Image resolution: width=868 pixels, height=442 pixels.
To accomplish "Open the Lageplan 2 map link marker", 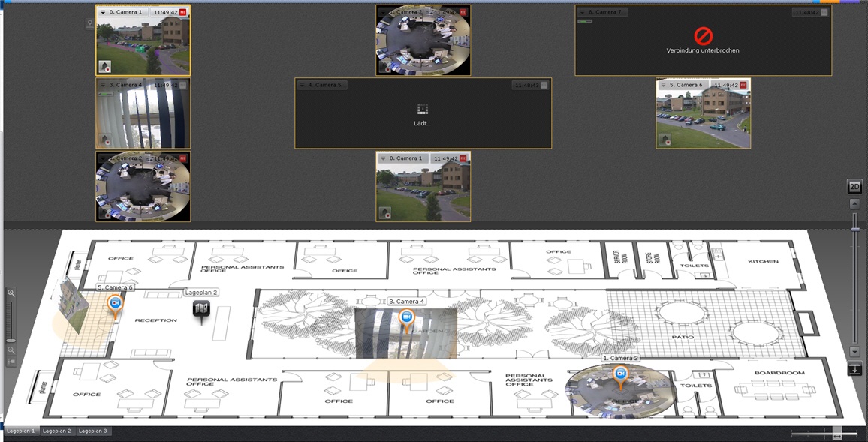I will point(201,310).
